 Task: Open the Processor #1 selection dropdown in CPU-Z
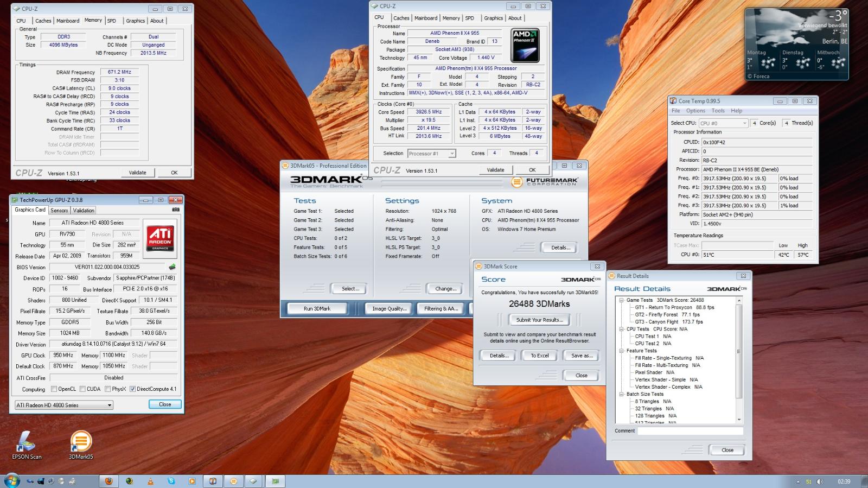(431, 154)
